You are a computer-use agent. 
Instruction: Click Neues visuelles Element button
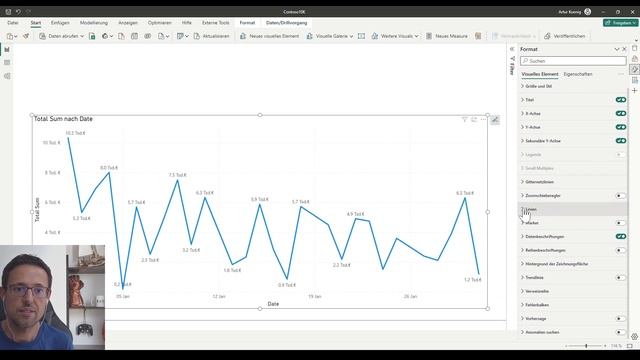[x=269, y=36]
